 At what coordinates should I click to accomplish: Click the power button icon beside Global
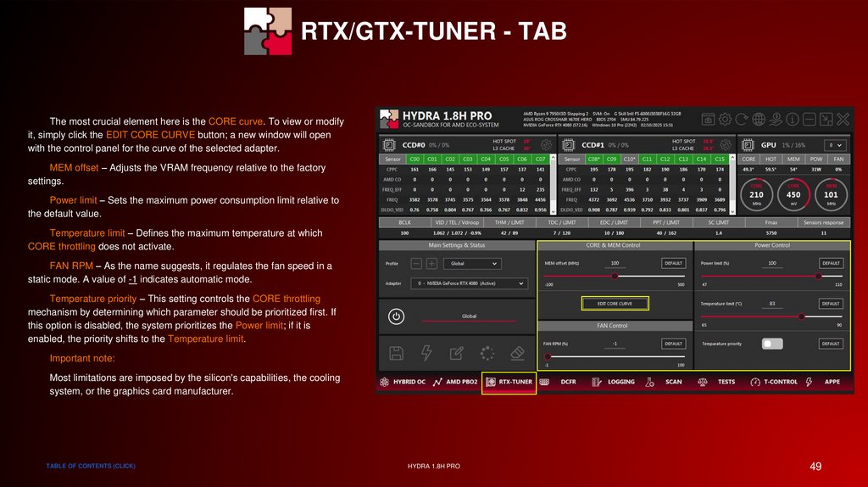tap(396, 317)
